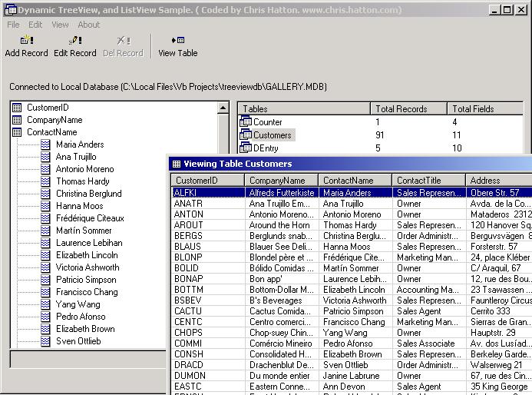The image size is (532, 395).
Task: Click the Add Record toolbar icon
Action: point(26,41)
